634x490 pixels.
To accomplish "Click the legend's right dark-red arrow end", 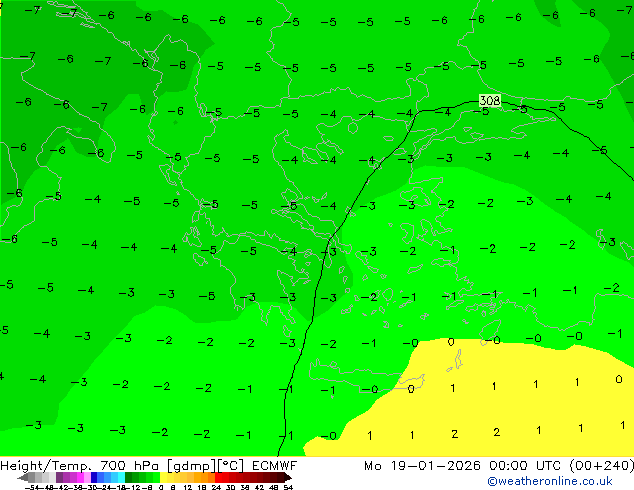I will tap(287, 477).
